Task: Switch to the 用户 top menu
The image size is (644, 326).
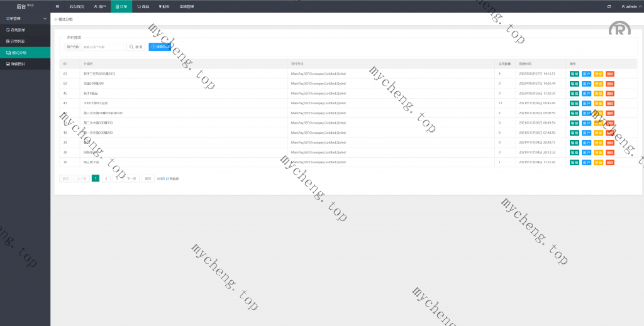Action: point(99,6)
